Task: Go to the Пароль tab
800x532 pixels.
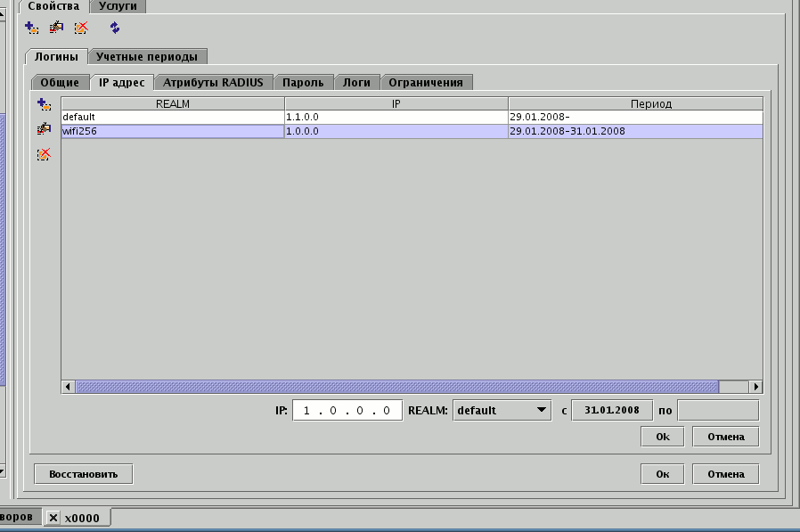Action: point(303,83)
